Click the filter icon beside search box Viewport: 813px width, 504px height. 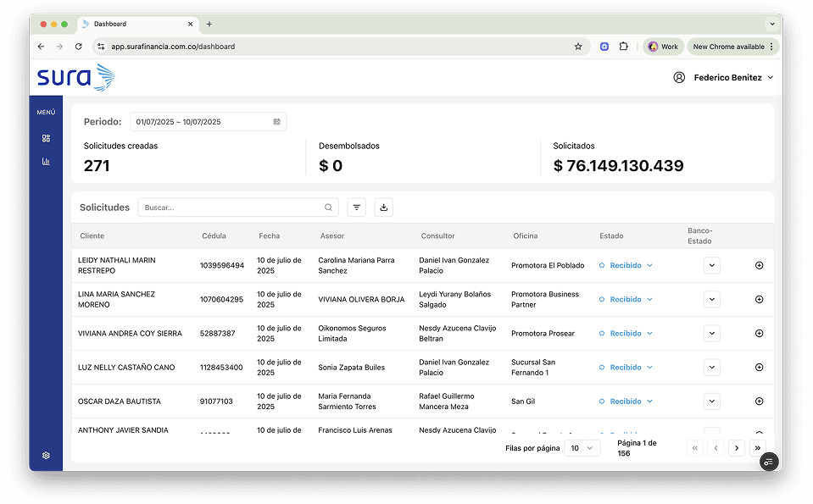click(357, 208)
